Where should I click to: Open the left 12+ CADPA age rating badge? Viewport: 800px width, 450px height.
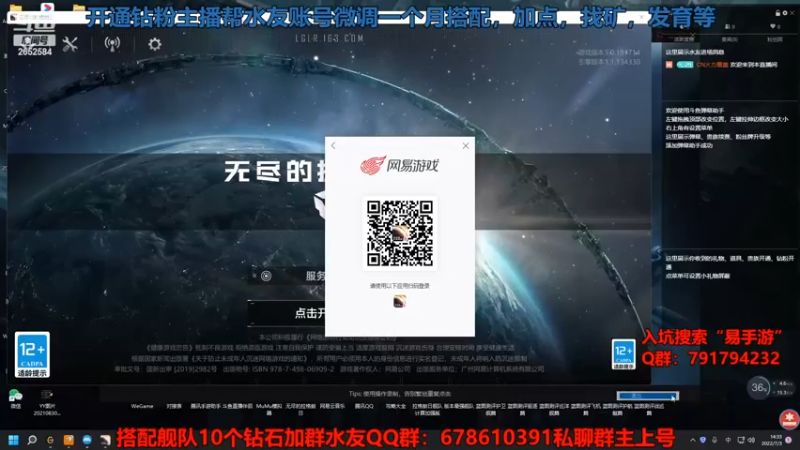[32, 355]
